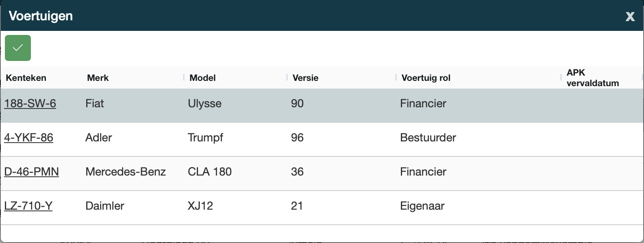Open license plate link 4-YKF-86
This screenshot has height=243, width=644.
(x=28, y=138)
